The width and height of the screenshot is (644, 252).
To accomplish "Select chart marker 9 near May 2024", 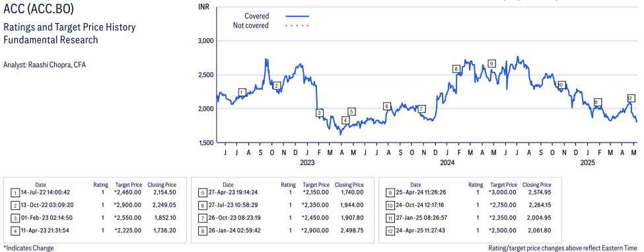I will [491, 63].
